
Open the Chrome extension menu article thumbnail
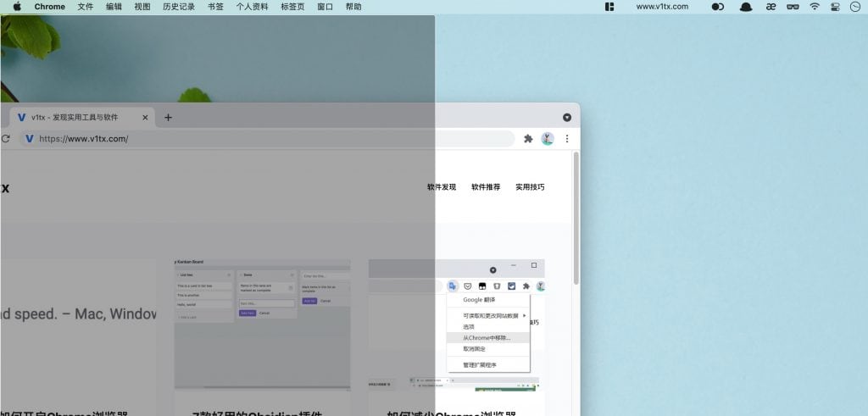point(457,324)
